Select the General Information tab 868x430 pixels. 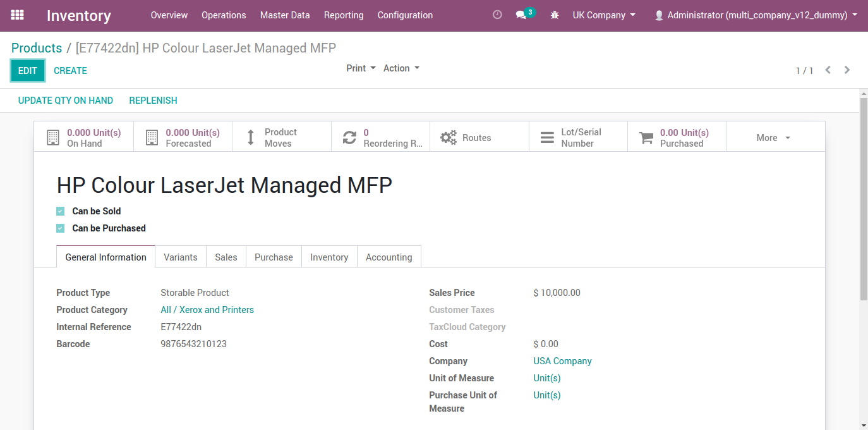(106, 257)
